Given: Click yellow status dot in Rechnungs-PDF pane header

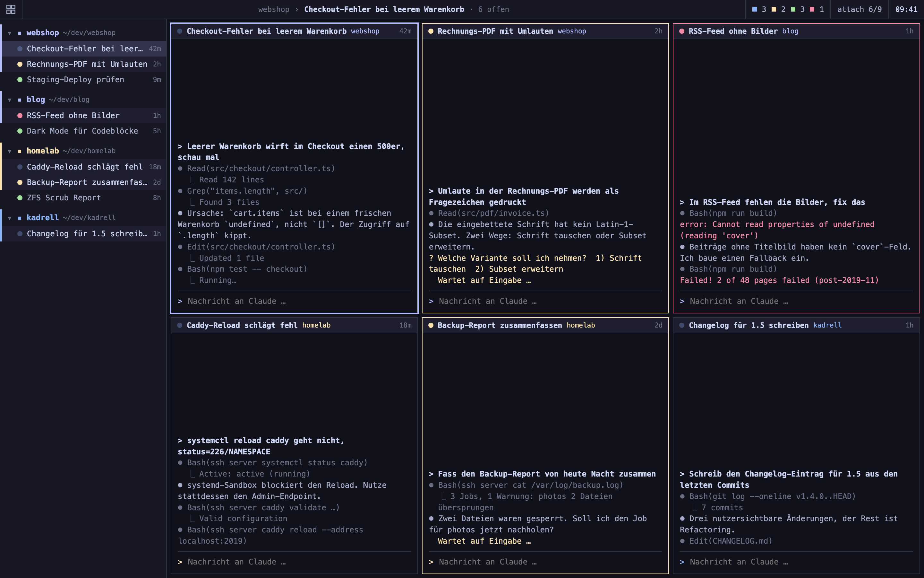Looking at the screenshot, I should pyautogui.click(x=431, y=31).
